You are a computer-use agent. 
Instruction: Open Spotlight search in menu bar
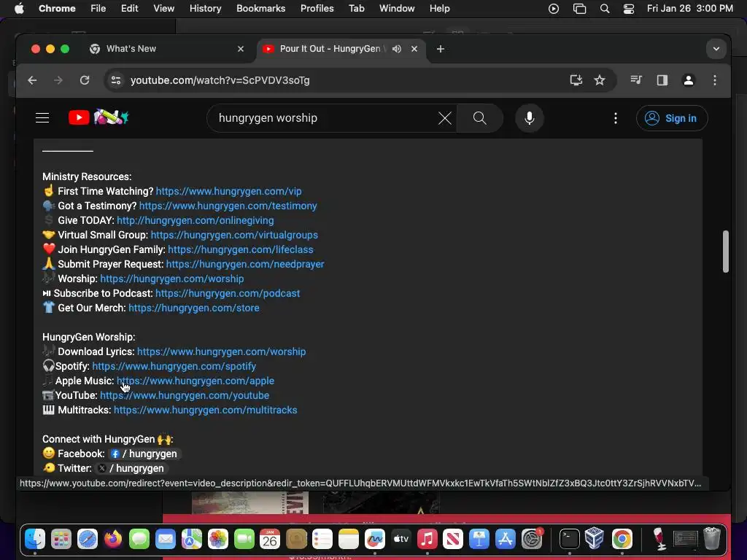605,9
